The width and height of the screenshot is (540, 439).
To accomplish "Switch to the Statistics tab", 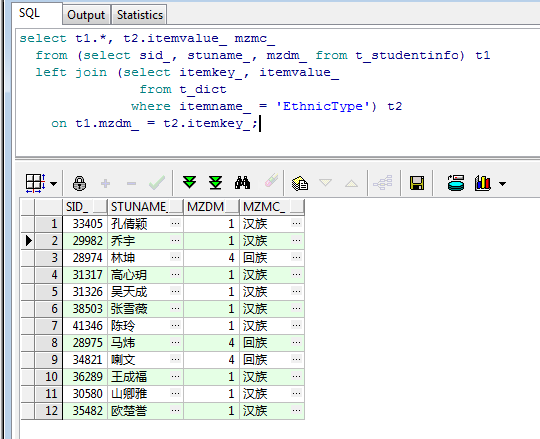I will point(139,15).
